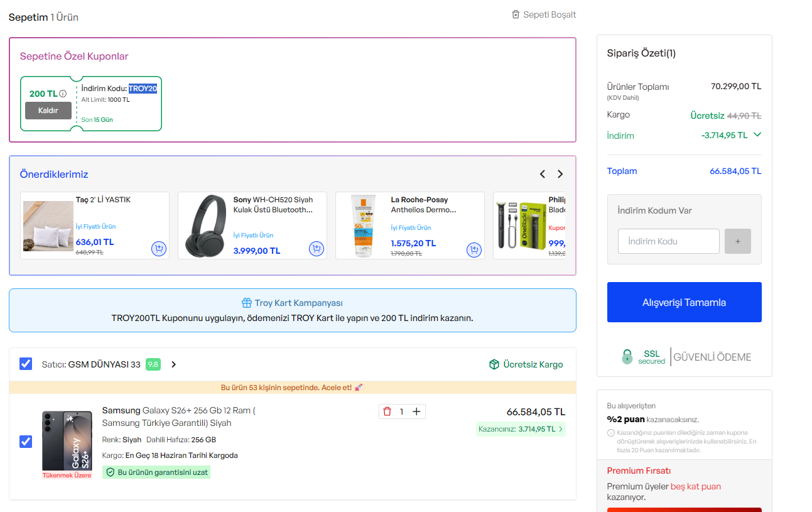Increase product quantity with plus icon
The width and height of the screenshot is (812, 512).
416,411
